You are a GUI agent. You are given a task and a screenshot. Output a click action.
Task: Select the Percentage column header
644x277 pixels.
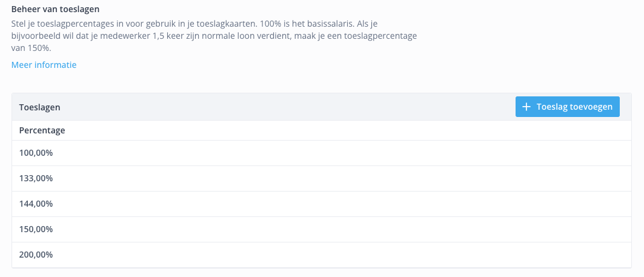pos(42,131)
